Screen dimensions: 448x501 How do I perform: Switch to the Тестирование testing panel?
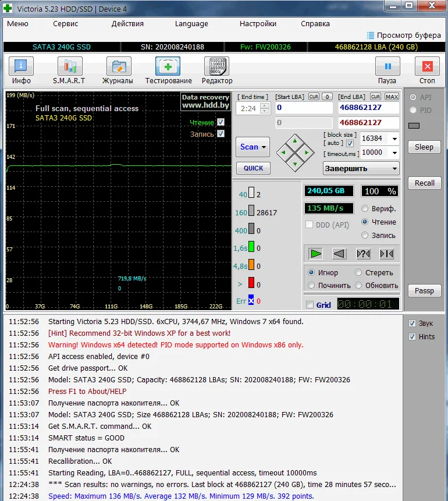tap(168, 70)
